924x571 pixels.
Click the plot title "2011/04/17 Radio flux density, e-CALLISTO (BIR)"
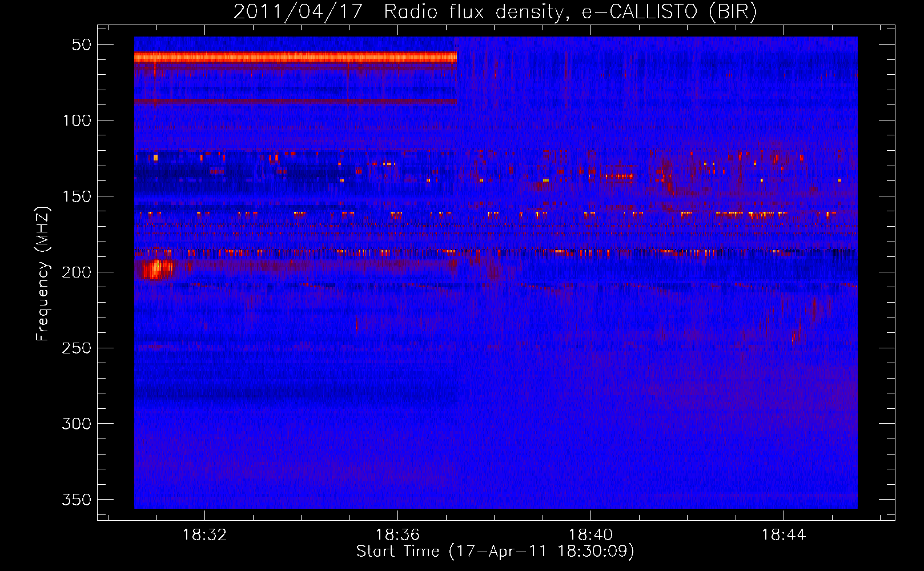coord(495,11)
